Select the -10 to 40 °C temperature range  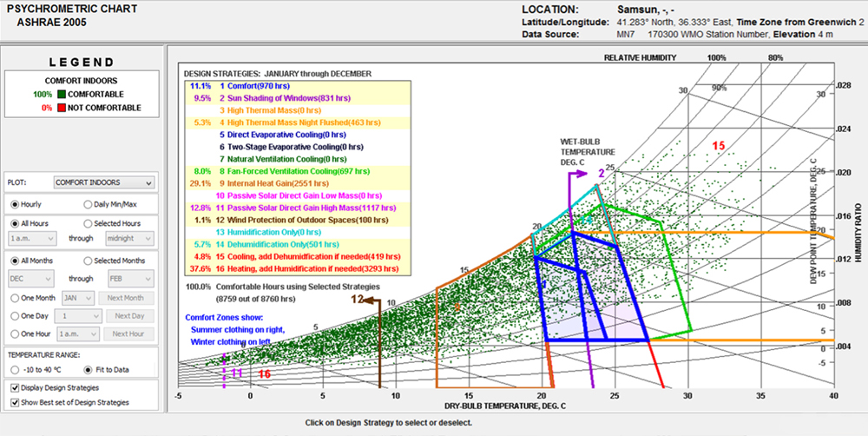[15, 369]
